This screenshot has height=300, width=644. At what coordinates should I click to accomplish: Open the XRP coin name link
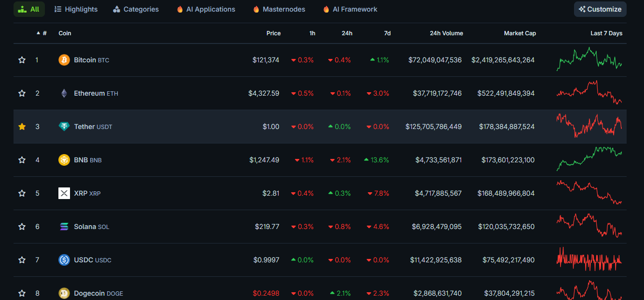[81, 193]
